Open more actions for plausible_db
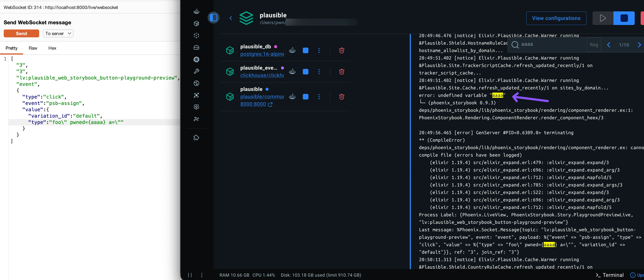 pos(319,51)
